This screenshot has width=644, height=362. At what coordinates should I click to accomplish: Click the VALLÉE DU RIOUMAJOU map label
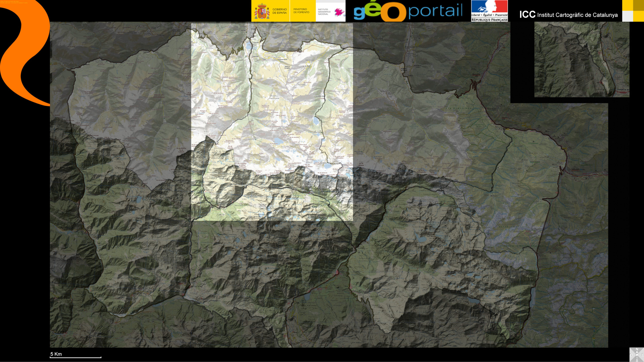tap(159, 96)
